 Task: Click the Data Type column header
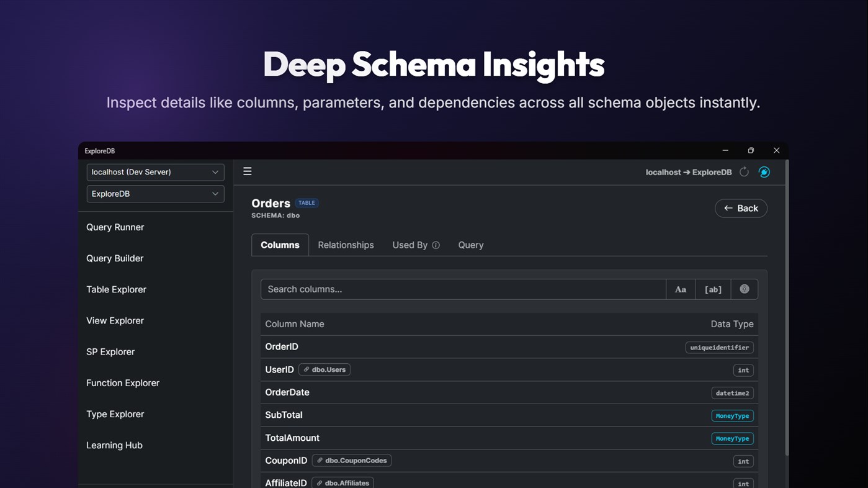click(x=732, y=324)
